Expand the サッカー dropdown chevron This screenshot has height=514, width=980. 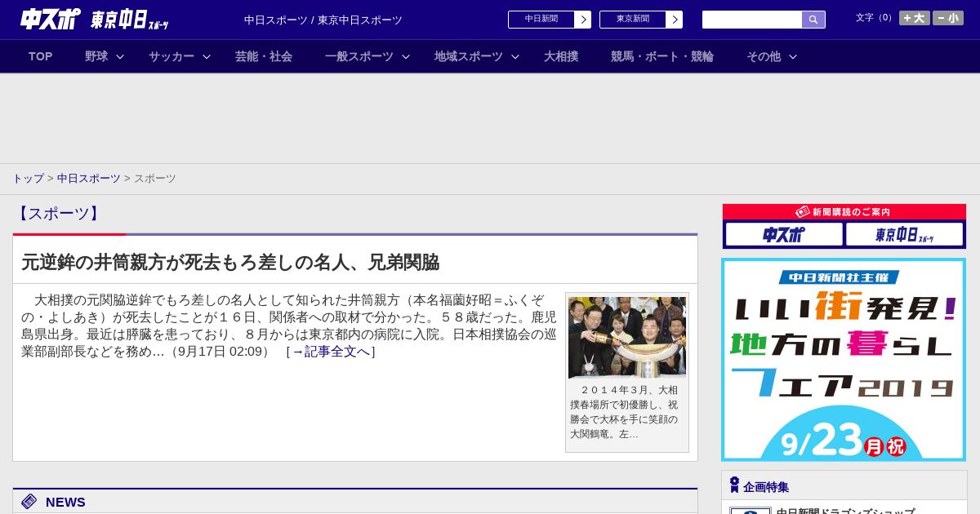(x=207, y=56)
